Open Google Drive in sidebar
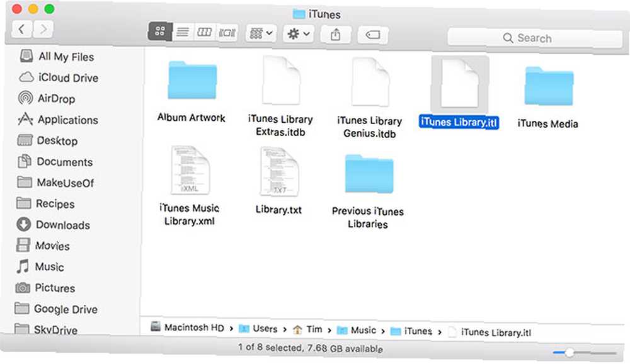630x364 pixels. tap(56, 309)
